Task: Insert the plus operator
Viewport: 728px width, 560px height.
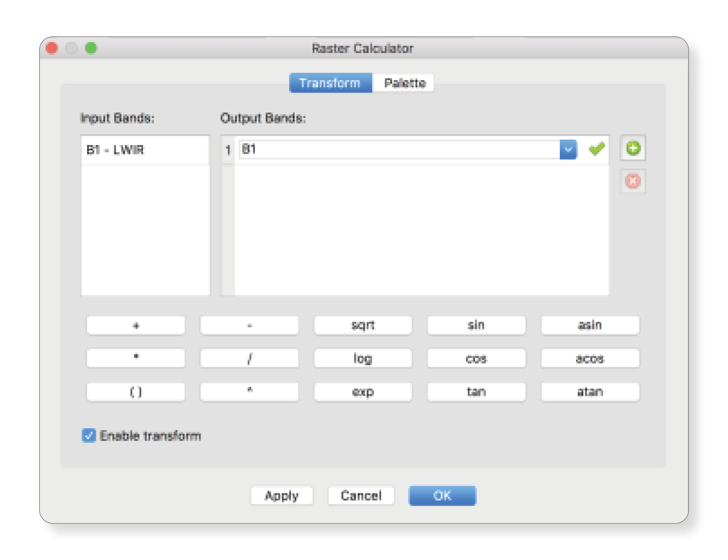Action: (136, 325)
